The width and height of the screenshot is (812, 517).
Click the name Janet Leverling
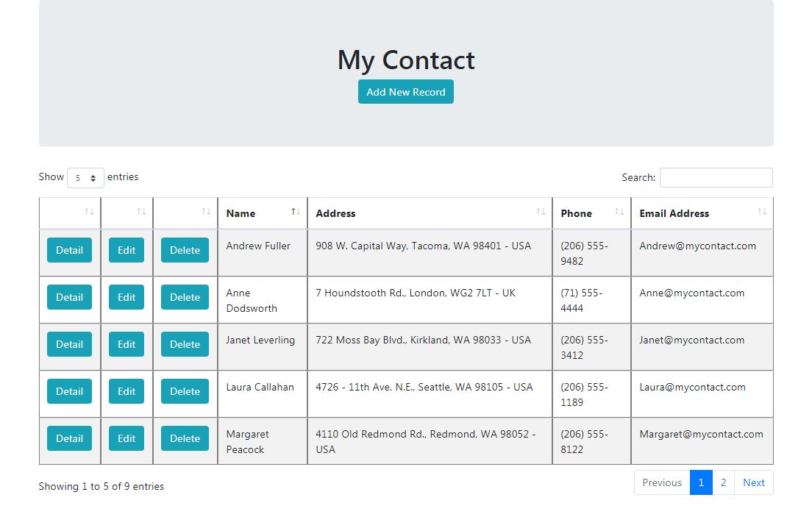tap(260, 340)
